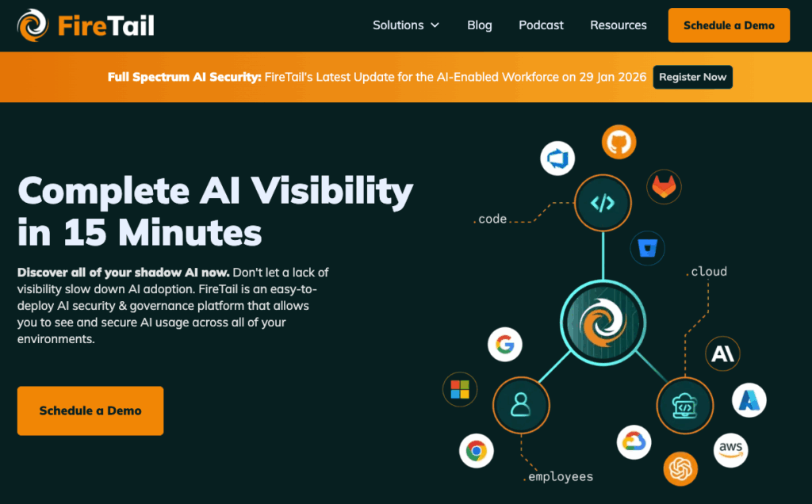Click the Chrome browser icon

click(x=477, y=451)
